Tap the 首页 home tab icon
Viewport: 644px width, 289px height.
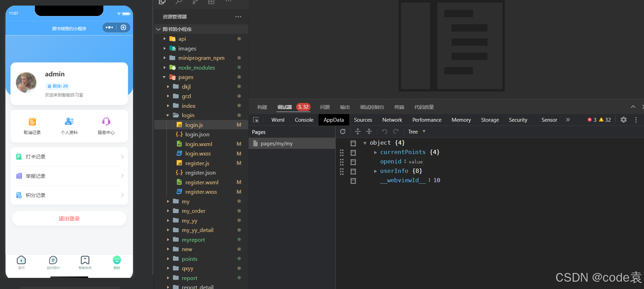click(21, 260)
